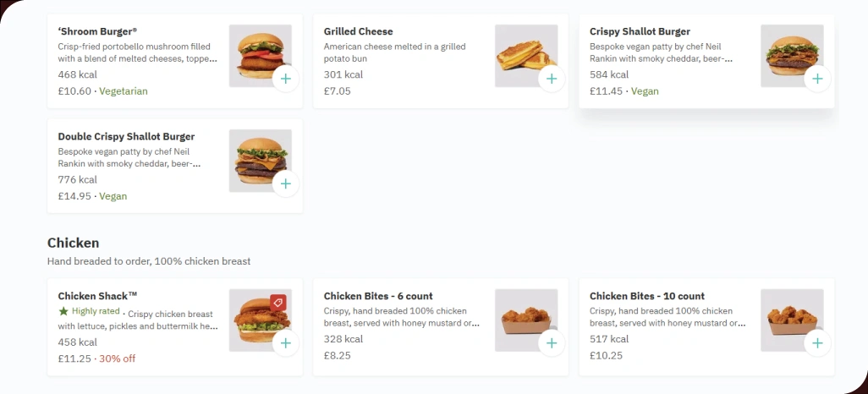Open the 'Shroom Burger® item title

tap(97, 31)
